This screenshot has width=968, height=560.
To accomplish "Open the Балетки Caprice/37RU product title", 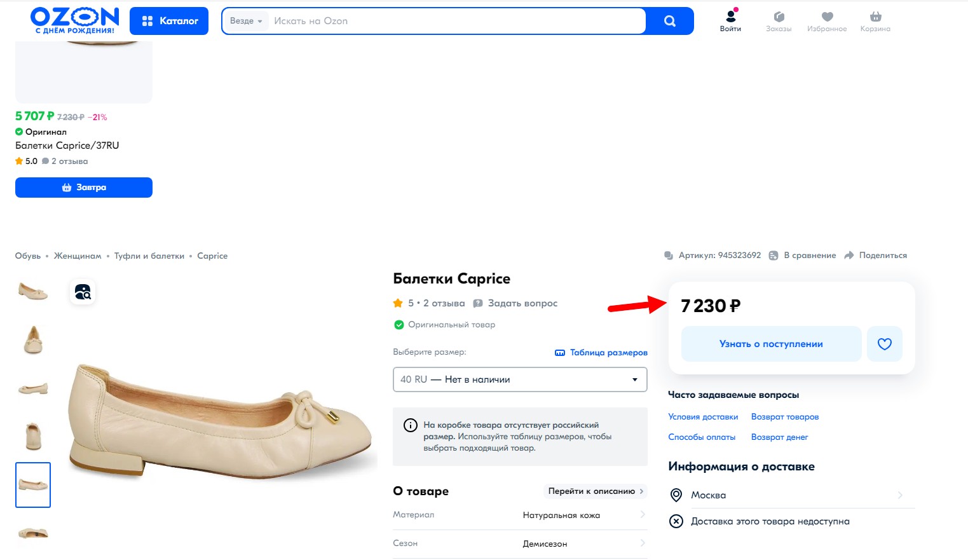I will tap(67, 146).
